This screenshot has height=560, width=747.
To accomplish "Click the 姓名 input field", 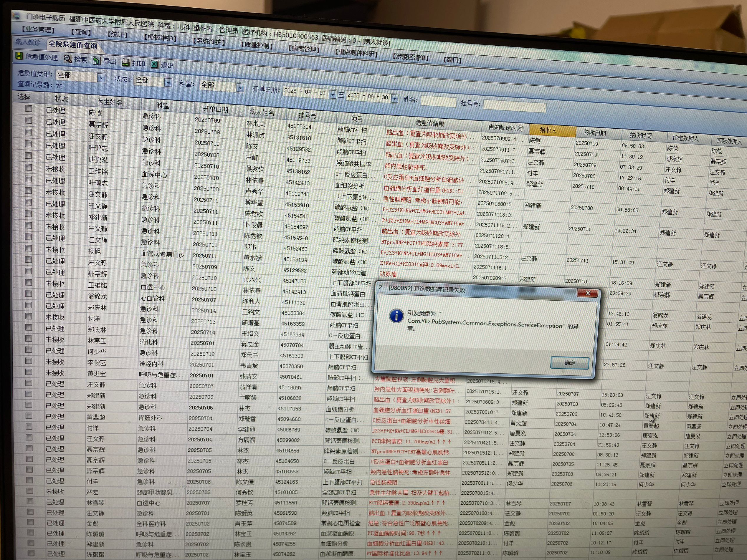I will [x=438, y=101].
